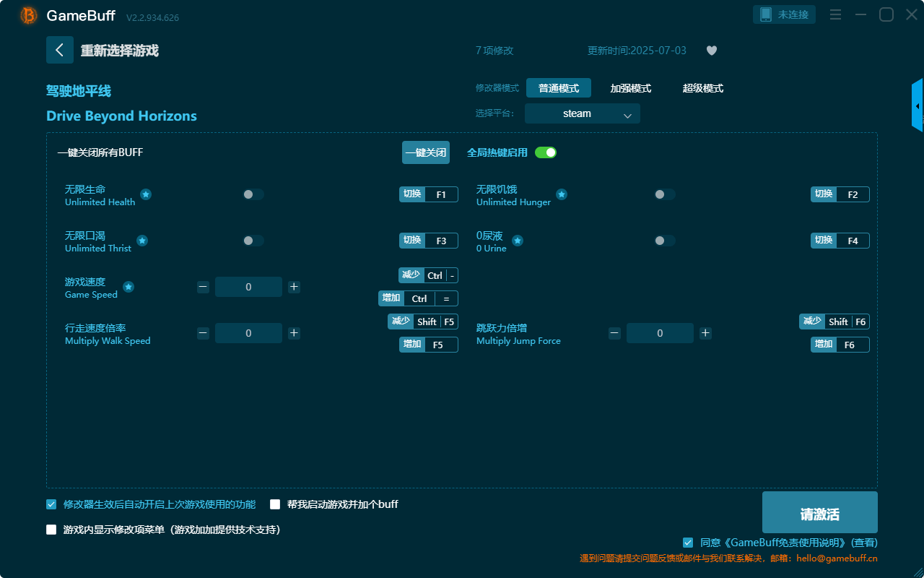Switch to 超级模式 trainer mode

[703, 88]
